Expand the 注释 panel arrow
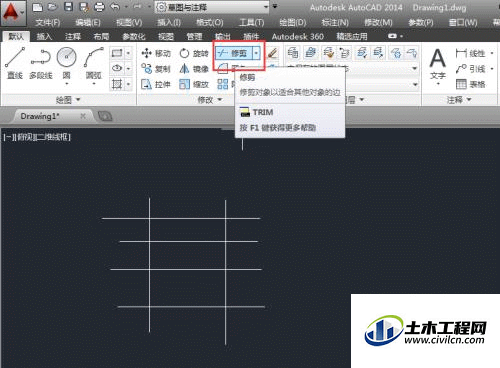 (x=469, y=99)
